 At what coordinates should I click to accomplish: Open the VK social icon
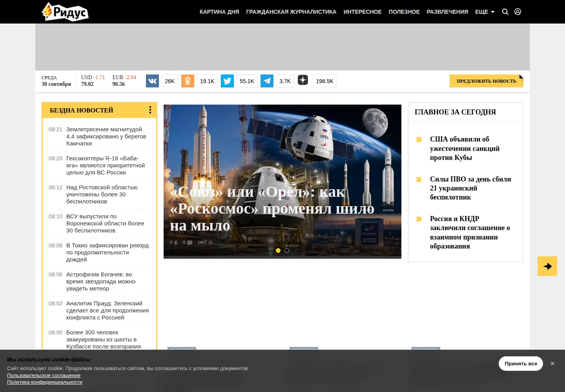coord(152,81)
